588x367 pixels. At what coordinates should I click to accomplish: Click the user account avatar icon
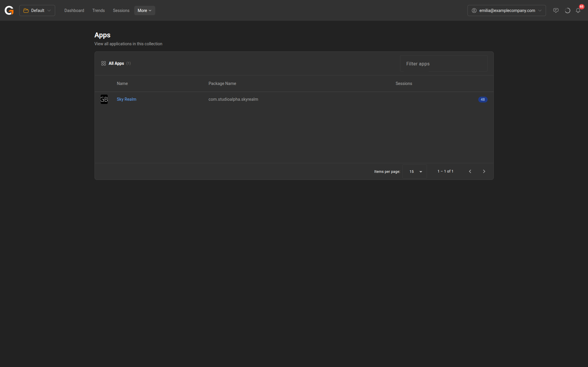click(474, 11)
